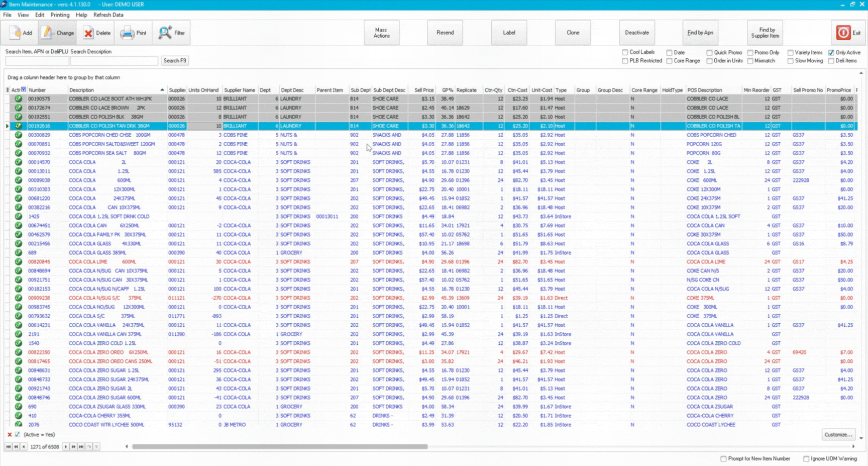Open the Acti column filter dropdown

[x=23, y=89]
